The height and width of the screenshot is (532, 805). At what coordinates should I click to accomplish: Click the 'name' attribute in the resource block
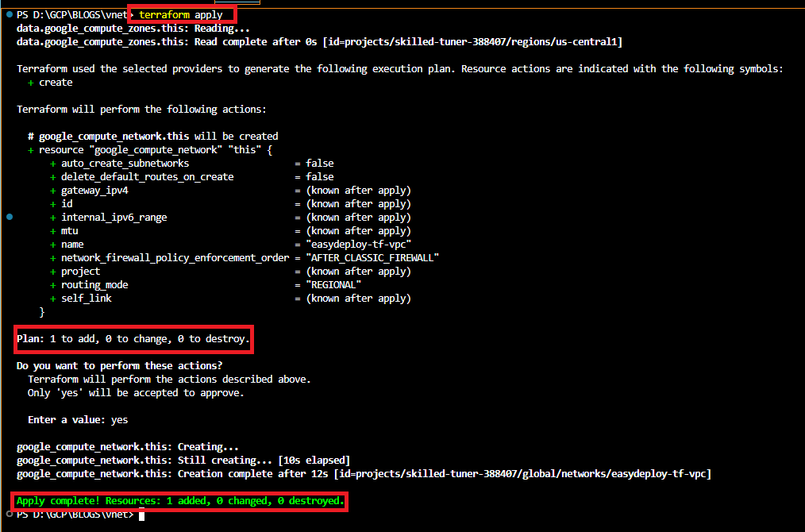(72, 245)
